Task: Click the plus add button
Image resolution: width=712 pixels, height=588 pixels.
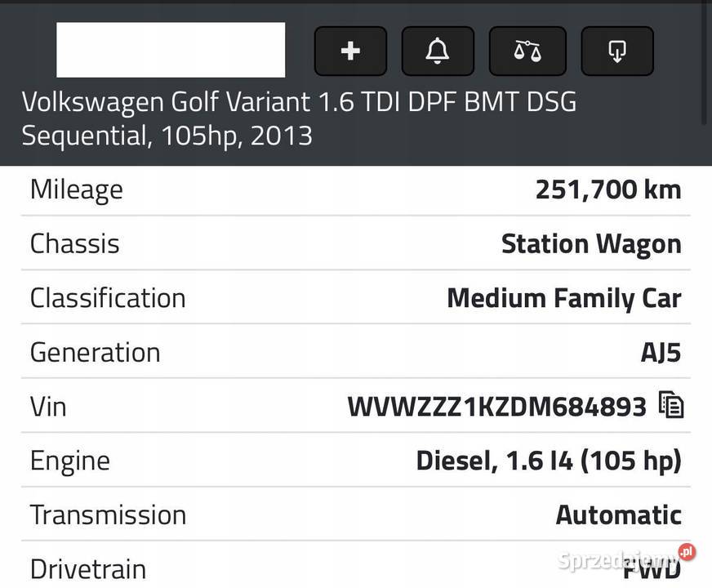Action: [x=350, y=51]
